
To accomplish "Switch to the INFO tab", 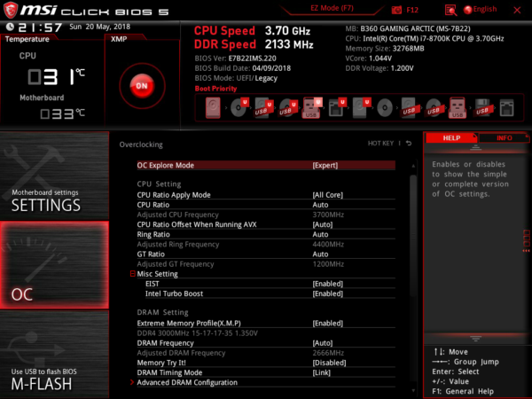I will [x=505, y=137].
